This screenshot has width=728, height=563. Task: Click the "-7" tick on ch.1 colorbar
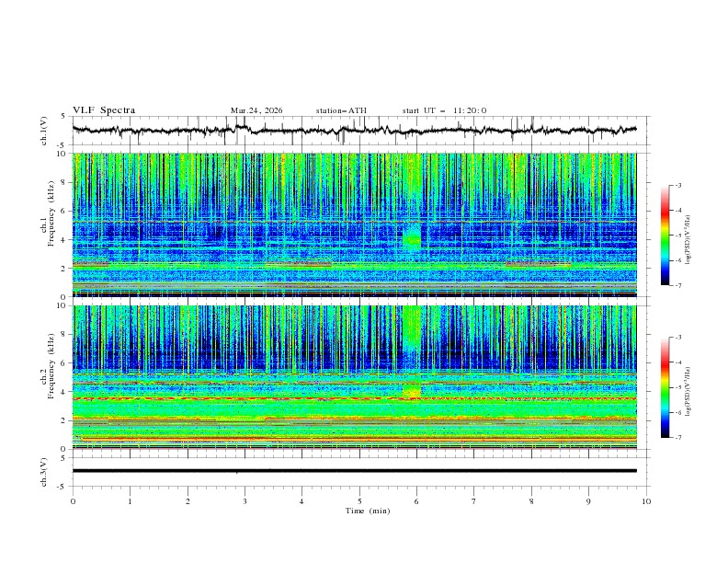click(x=678, y=285)
